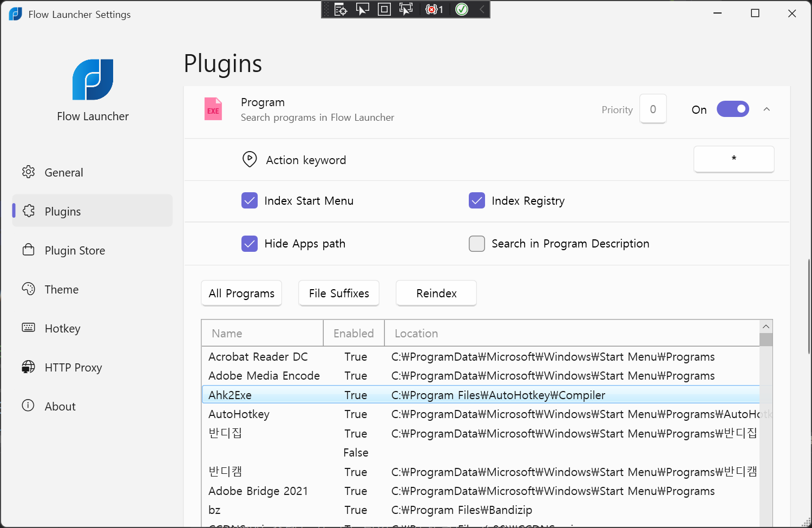The height and width of the screenshot is (528, 812).
Task: Select the AutoHotkey row
Action: [481, 414]
